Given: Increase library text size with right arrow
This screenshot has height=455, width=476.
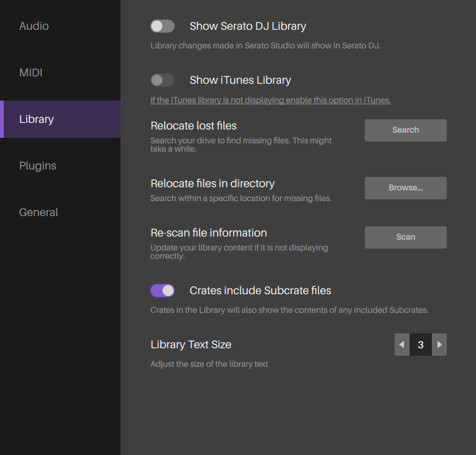Looking at the screenshot, I should click(439, 345).
